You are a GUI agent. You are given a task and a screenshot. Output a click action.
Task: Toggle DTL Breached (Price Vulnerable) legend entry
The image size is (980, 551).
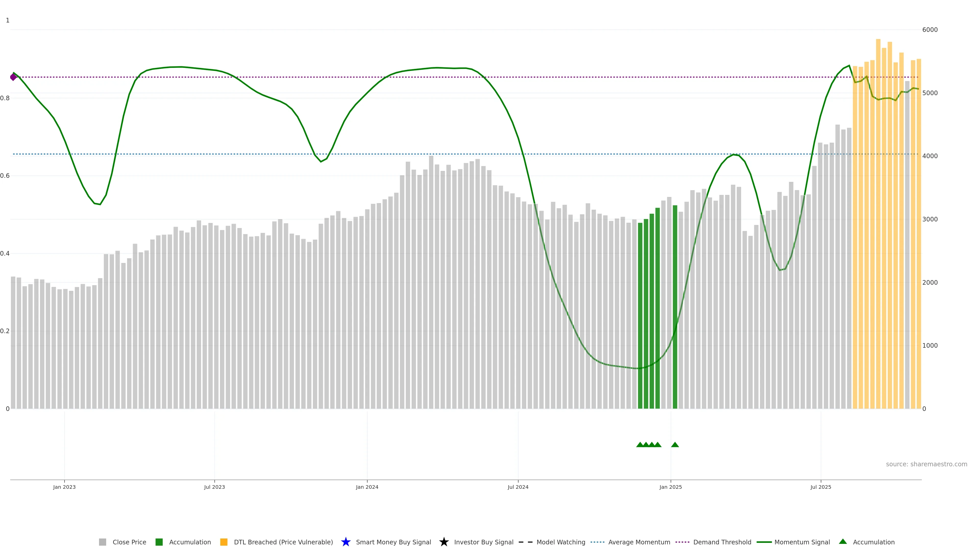pos(283,542)
